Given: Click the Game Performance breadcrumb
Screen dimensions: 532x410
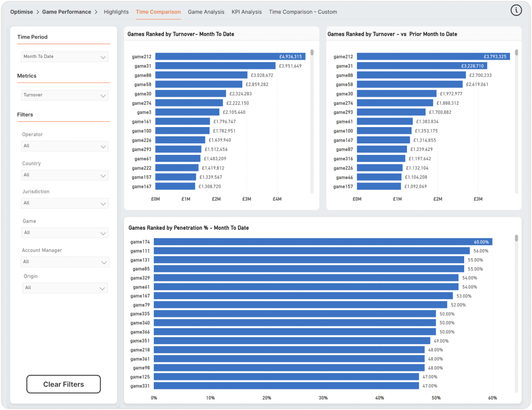Looking at the screenshot, I should coord(66,12).
